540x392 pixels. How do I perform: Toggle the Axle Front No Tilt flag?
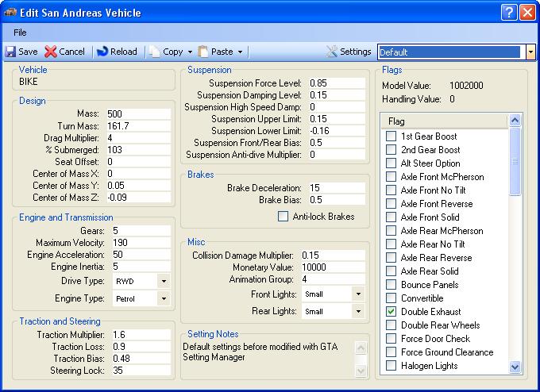click(391, 190)
